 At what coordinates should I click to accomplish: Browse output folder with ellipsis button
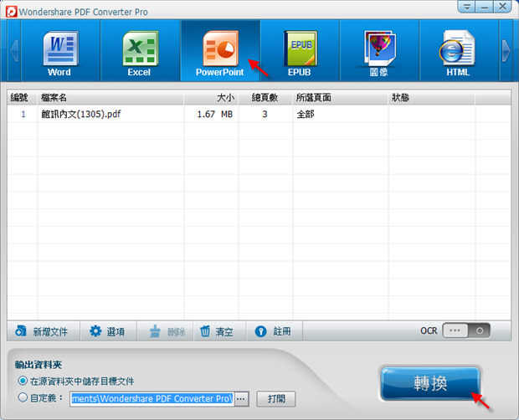(241, 398)
